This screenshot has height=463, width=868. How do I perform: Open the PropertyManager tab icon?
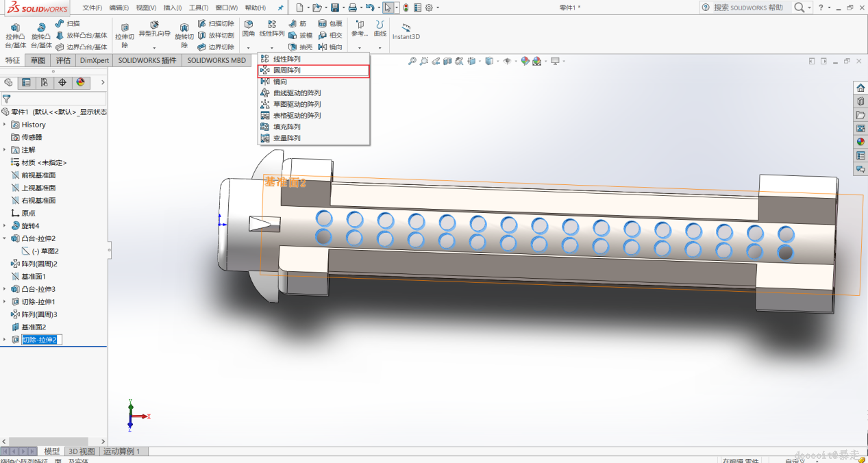[x=26, y=83]
